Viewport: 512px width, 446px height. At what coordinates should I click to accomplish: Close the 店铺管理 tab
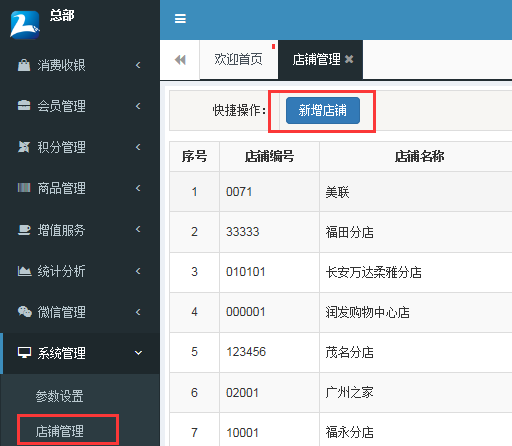349,59
